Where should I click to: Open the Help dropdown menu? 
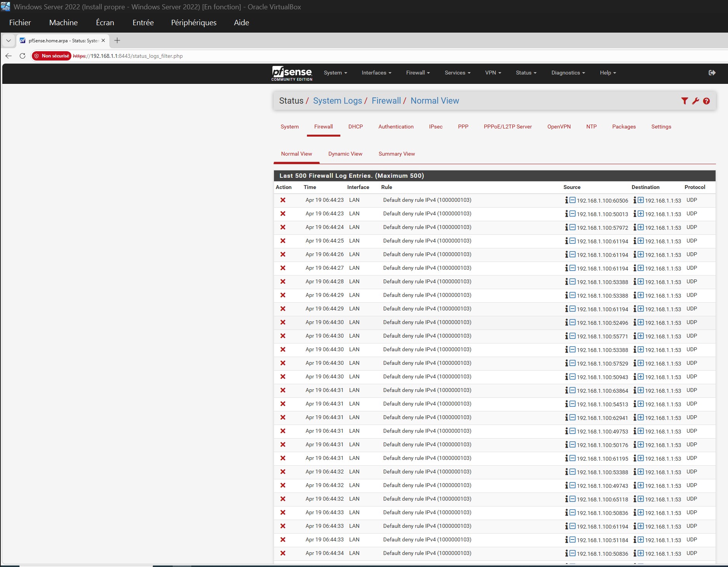point(608,73)
